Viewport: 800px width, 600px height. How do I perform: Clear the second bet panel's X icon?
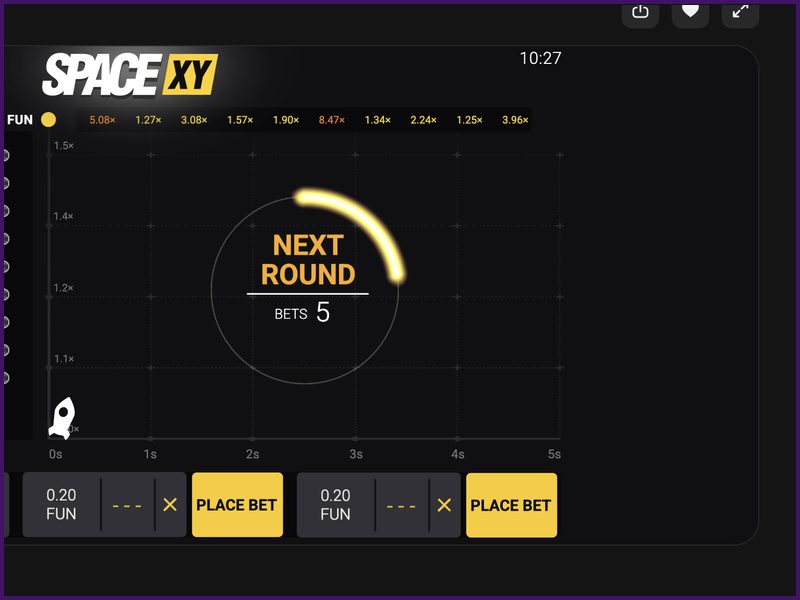click(x=444, y=505)
